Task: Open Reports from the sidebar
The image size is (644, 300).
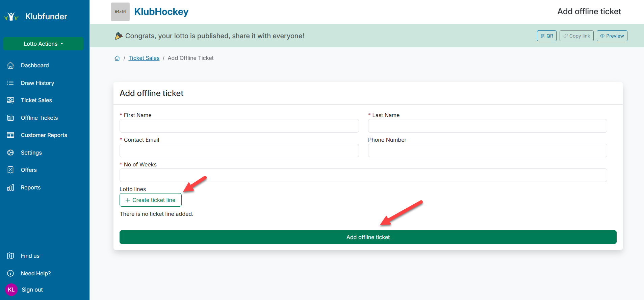Action: click(x=31, y=187)
